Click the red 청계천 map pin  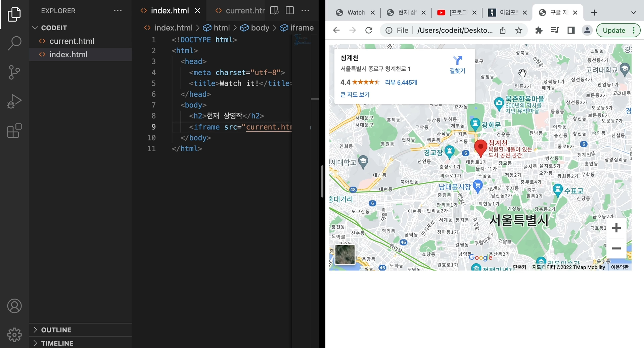(x=480, y=148)
